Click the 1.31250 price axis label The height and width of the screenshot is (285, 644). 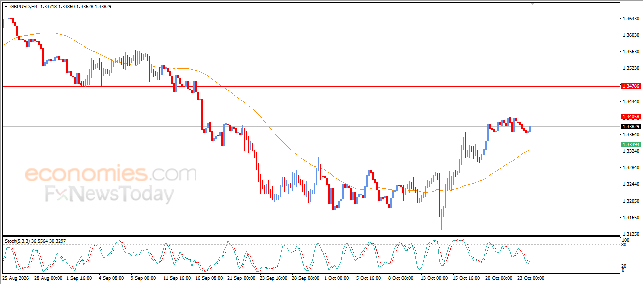tap(631, 234)
